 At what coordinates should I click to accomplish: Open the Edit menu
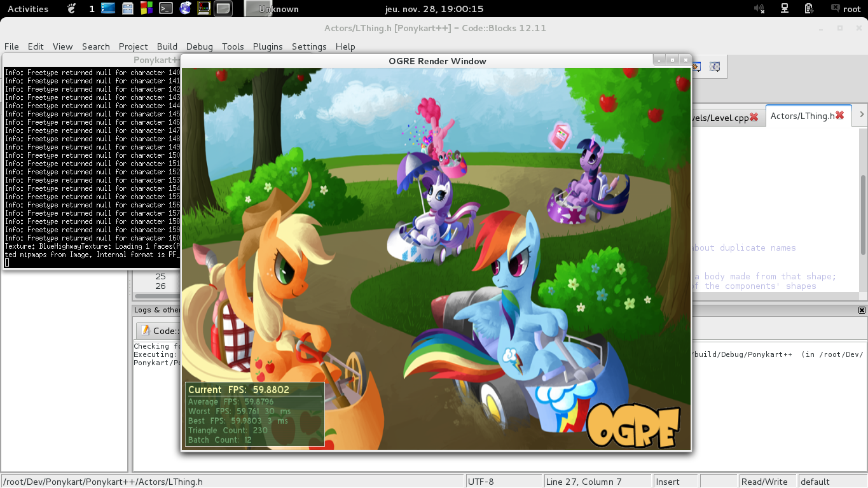point(36,46)
